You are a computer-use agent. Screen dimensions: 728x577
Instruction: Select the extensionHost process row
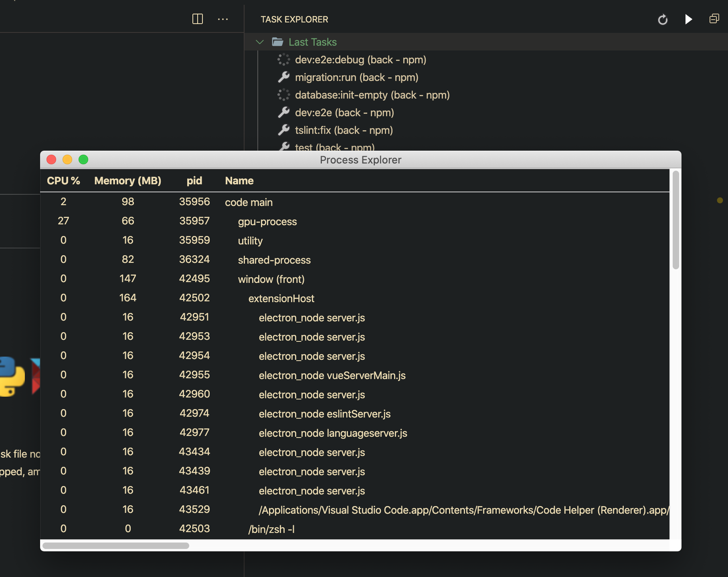tap(281, 298)
